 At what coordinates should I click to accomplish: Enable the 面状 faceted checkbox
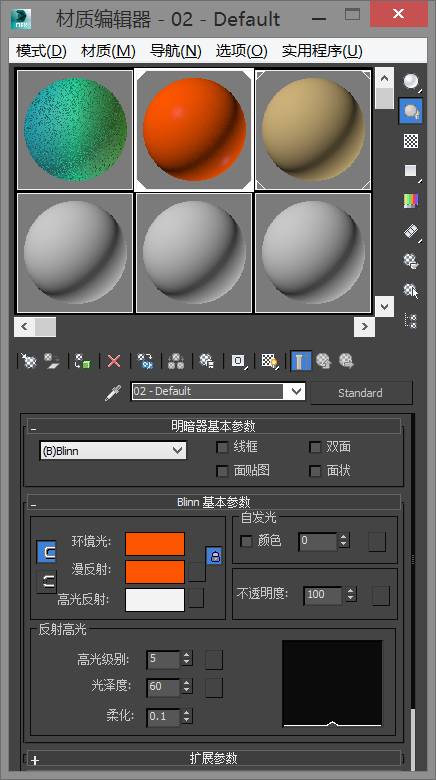(x=315, y=471)
